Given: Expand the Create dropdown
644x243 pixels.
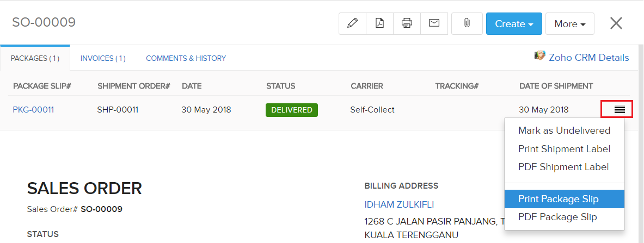Looking at the screenshot, I should 513,24.
